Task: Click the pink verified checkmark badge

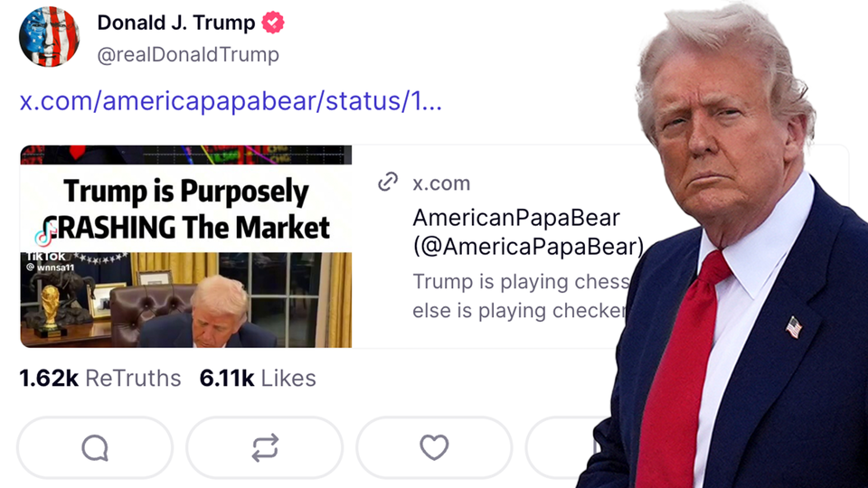Action: [273, 23]
